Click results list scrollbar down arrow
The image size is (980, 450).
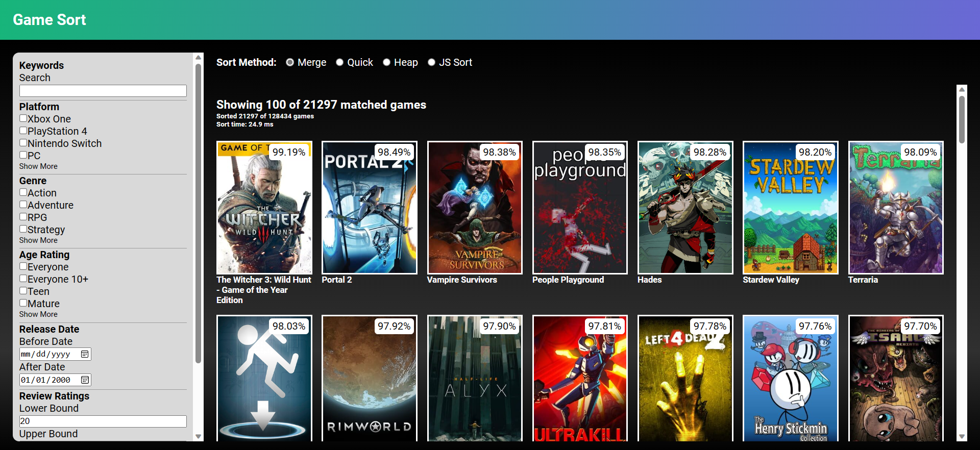point(962,437)
